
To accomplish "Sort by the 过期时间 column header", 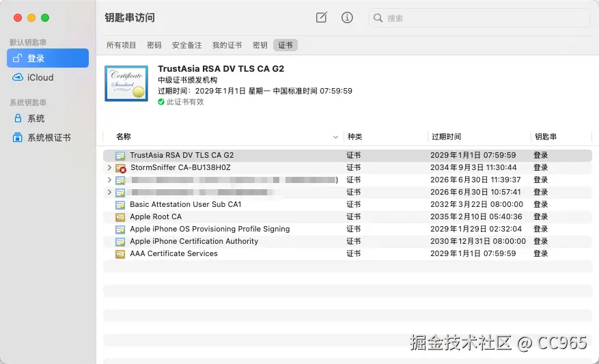I will 446,137.
